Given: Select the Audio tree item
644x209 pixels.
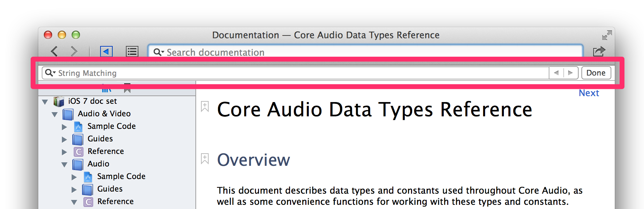Looking at the screenshot, I should click(x=98, y=164).
